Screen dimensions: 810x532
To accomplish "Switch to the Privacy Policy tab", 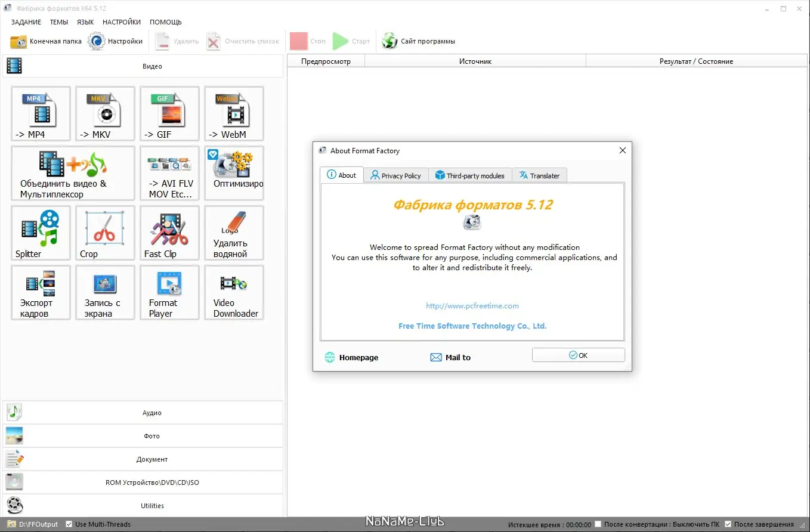I will [x=396, y=175].
